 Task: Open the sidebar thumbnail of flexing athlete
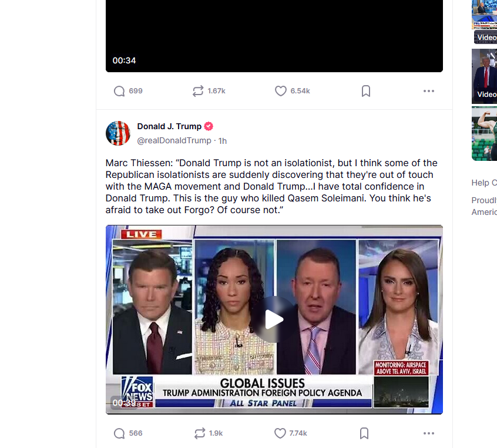484,133
